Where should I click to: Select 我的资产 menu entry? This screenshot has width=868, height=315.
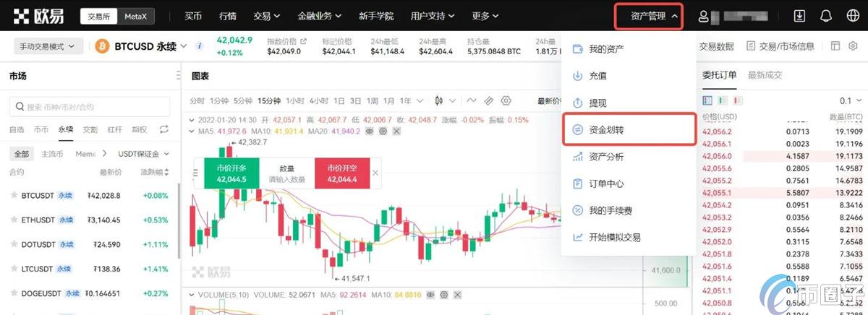click(x=629, y=49)
